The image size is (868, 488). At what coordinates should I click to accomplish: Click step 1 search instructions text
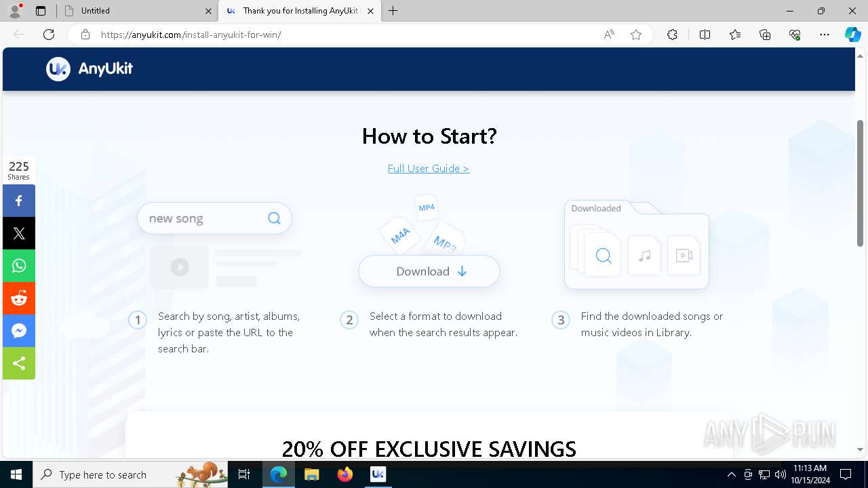(229, 332)
